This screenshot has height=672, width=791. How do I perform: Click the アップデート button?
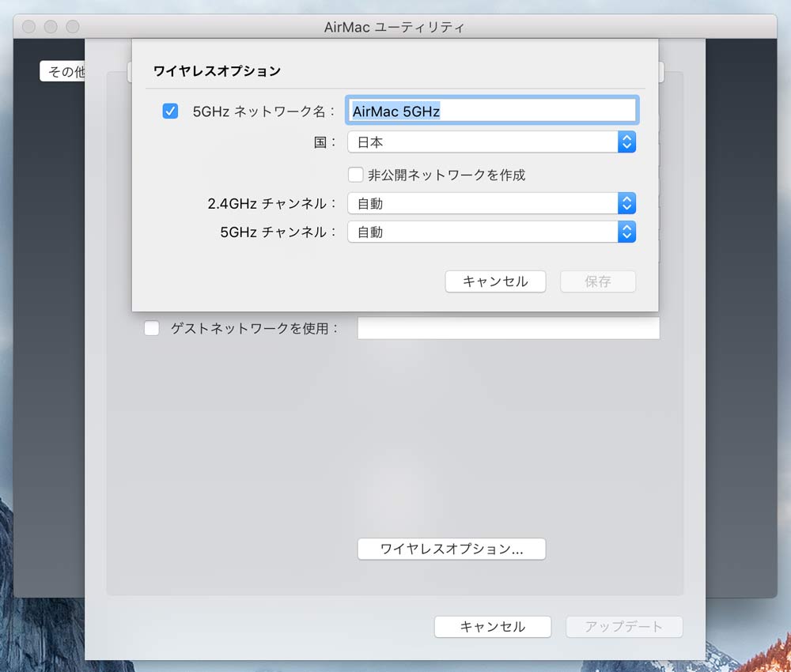click(624, 627)
